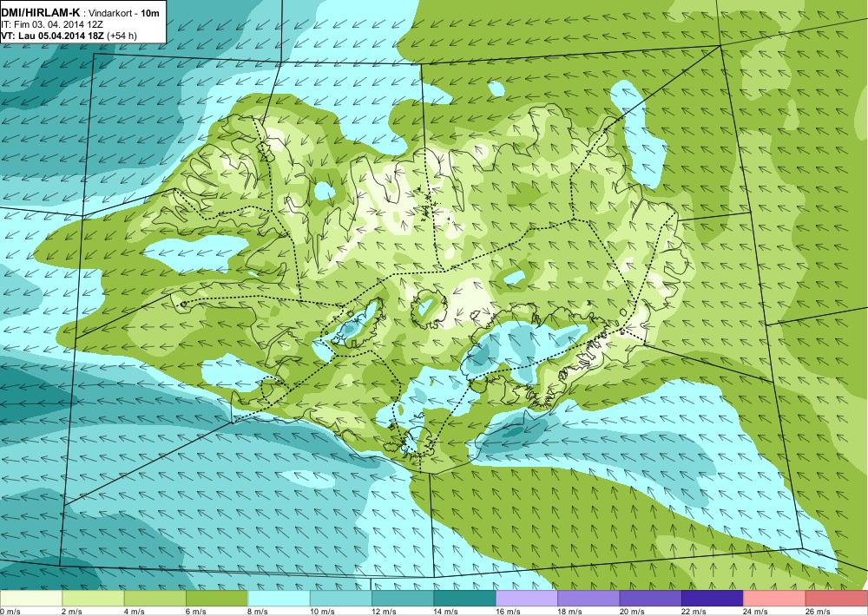
Task: Click the dark indigo 22–24 m/s legend swatch
Action: coord(713,599)
